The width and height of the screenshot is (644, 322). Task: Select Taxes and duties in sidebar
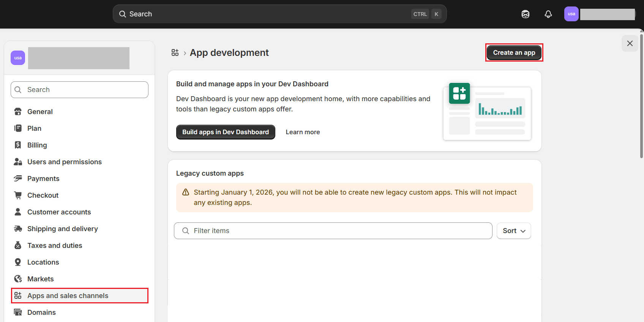coord(55,245)
